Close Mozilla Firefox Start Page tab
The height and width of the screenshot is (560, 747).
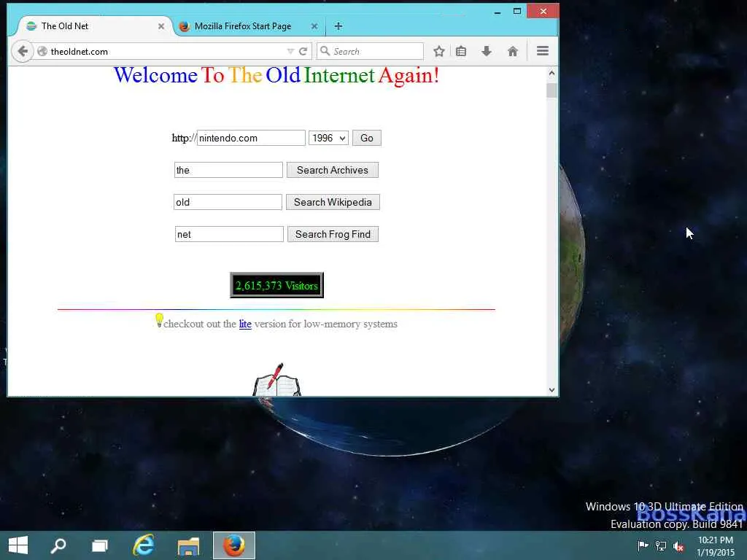click(314, 27)
